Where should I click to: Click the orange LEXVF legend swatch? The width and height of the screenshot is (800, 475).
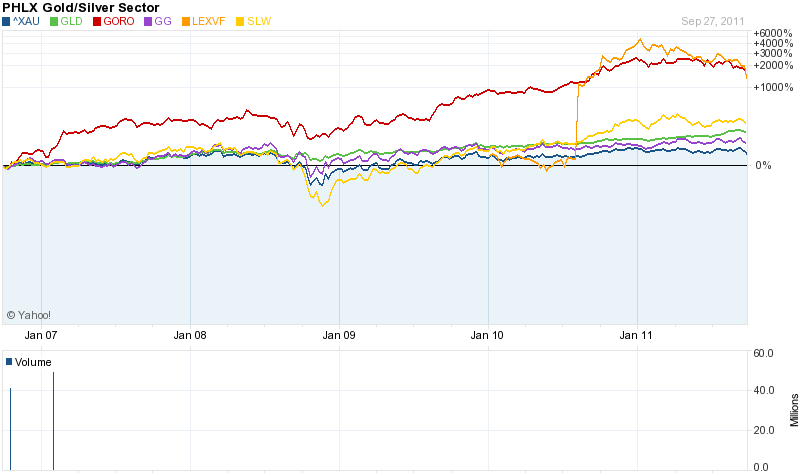click(186, 21)
